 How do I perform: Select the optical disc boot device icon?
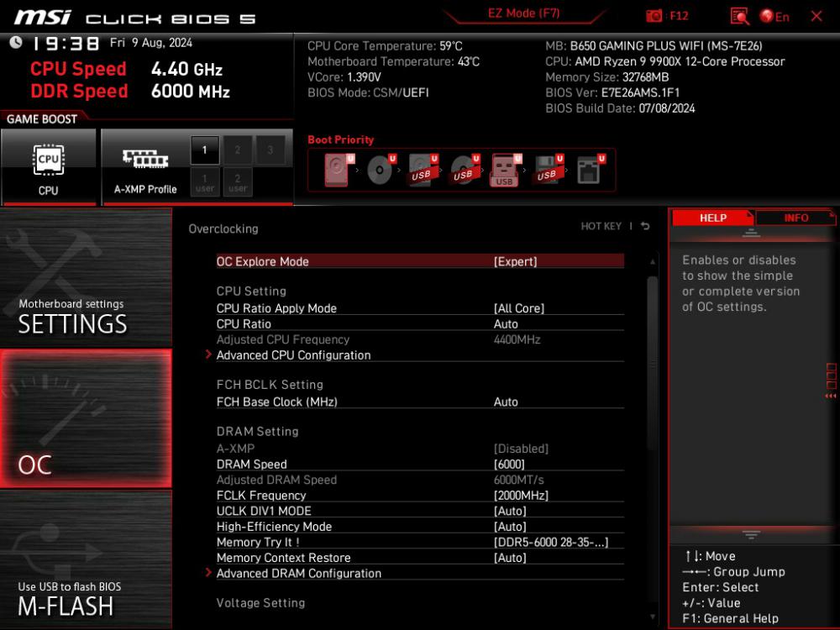tap(381, 170)
